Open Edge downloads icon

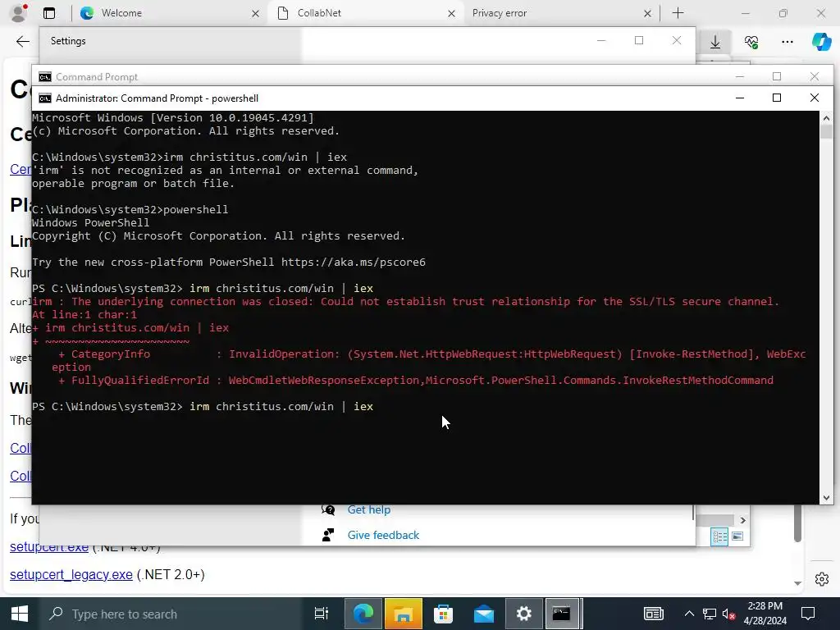[715, 42]
